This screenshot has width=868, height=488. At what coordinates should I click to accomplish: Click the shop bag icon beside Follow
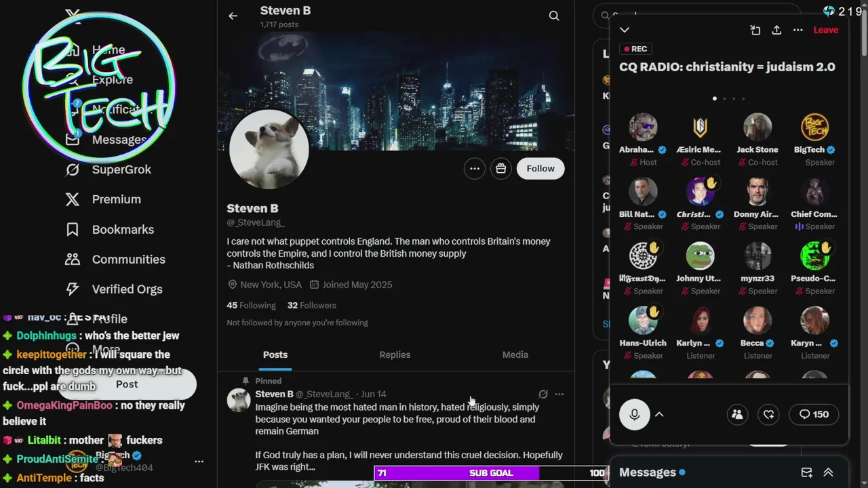(501, 169)
